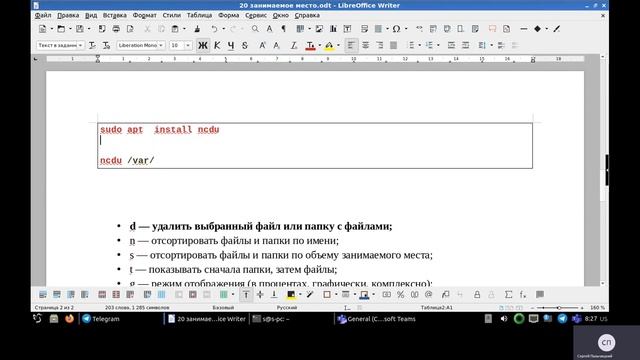The image size is (640, 360).
Task: Switch to Teams General taskbar window
Action: pos(376,318)
